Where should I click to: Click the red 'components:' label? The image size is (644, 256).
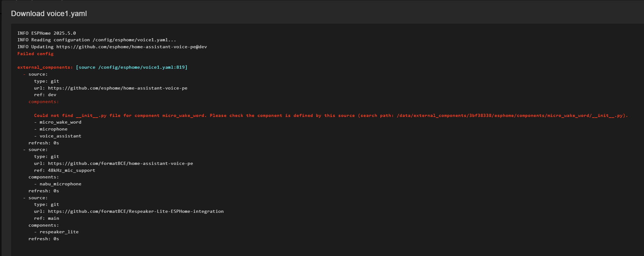[44, 102]
